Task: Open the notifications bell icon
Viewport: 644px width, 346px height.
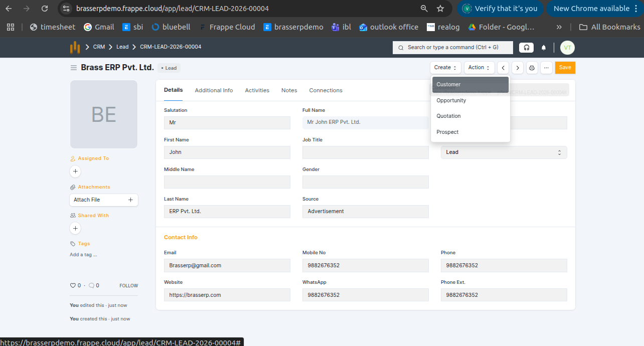Action: click(x=544, y=48)
